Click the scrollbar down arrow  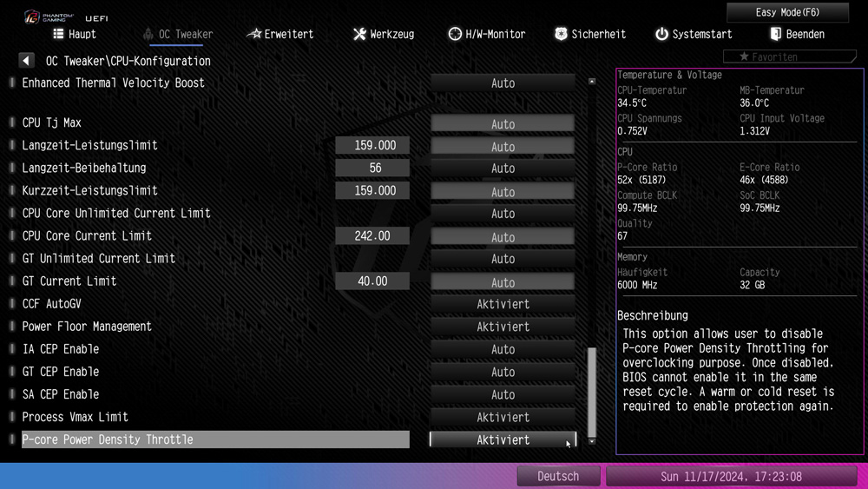click(x=592, y=441)
